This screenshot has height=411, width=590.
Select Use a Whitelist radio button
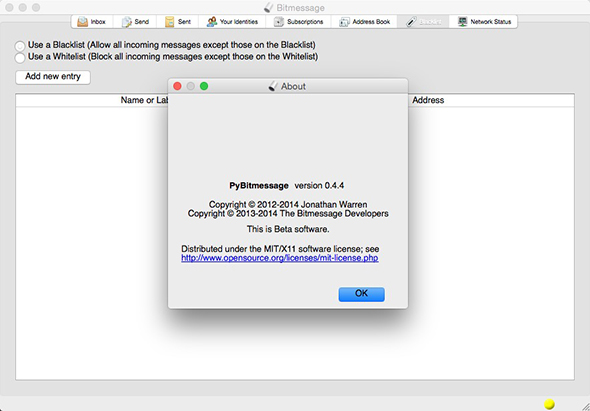pos(20,58)
